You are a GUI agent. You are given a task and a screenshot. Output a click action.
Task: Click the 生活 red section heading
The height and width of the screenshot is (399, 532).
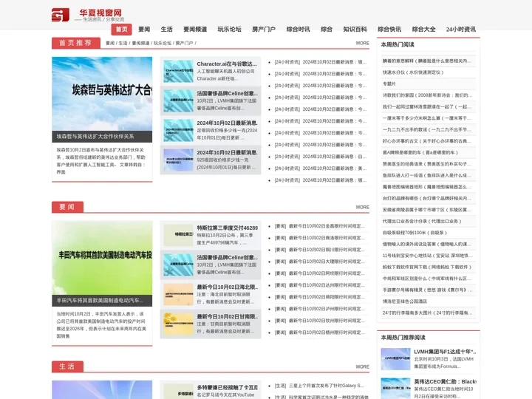[x=67, y=366]
